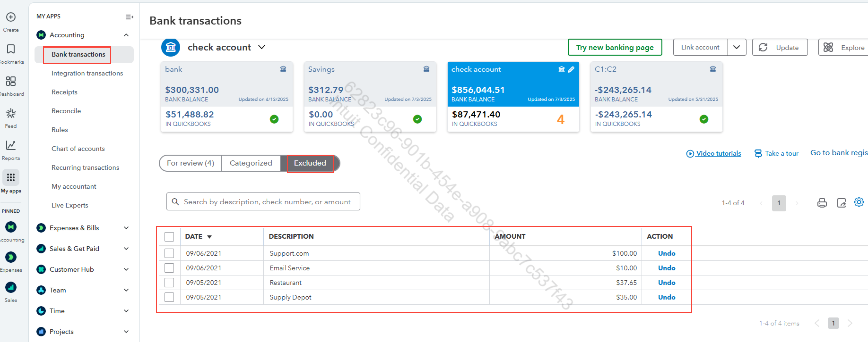Screen dimensions: 868x342
Task: Switch to the For review (4) tab
Action: click(x=190, y=163)
